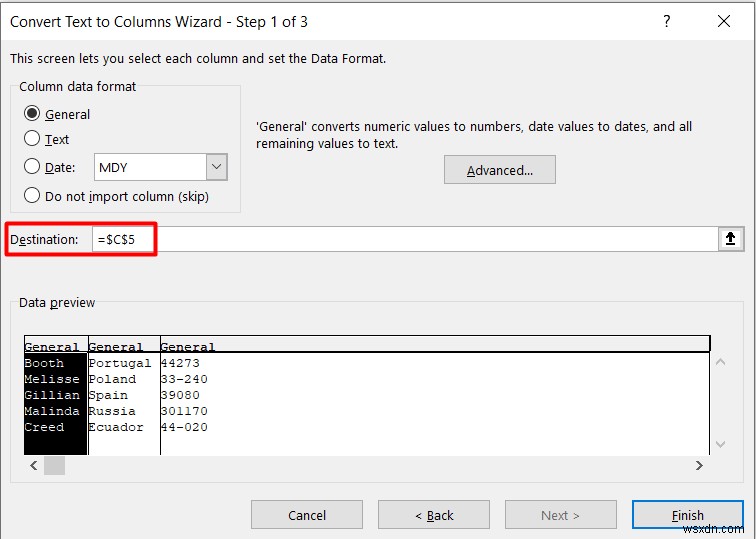
Task: Click 'Ecuador' in the data preview
Action: click(x=116, y=427)
